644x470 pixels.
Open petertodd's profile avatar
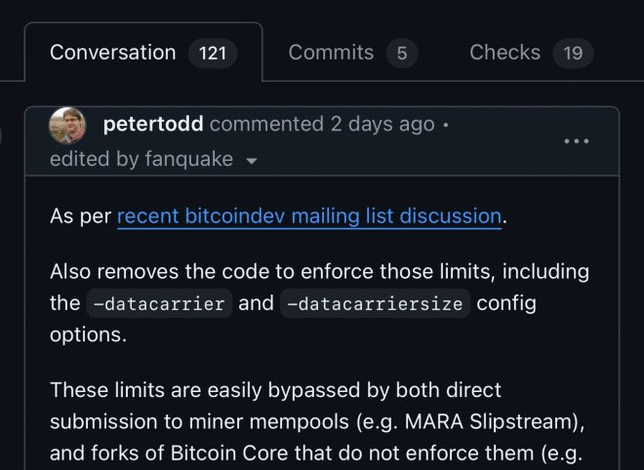click(67, 126)
